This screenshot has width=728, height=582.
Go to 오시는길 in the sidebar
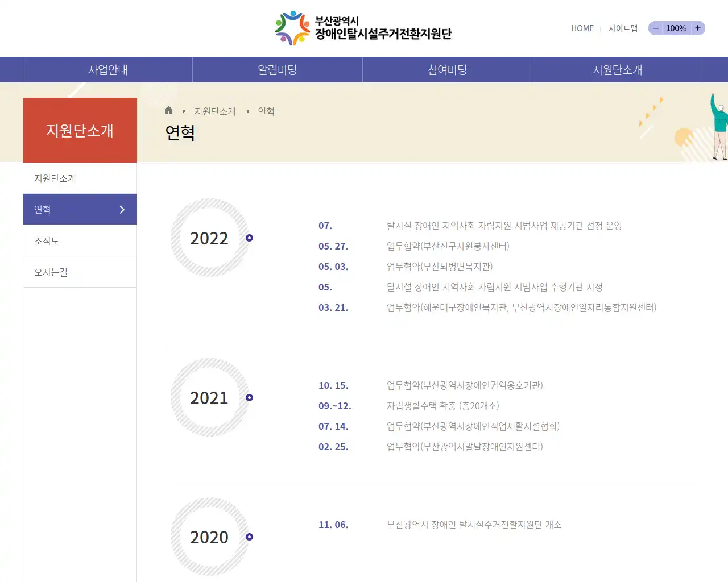80,272
